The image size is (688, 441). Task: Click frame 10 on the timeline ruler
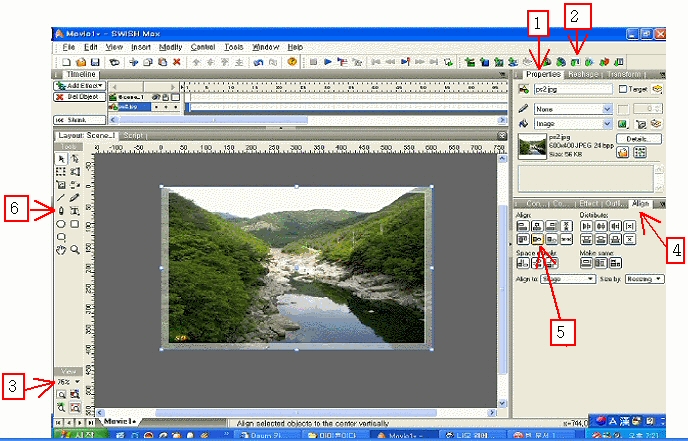tap(230, 87)
